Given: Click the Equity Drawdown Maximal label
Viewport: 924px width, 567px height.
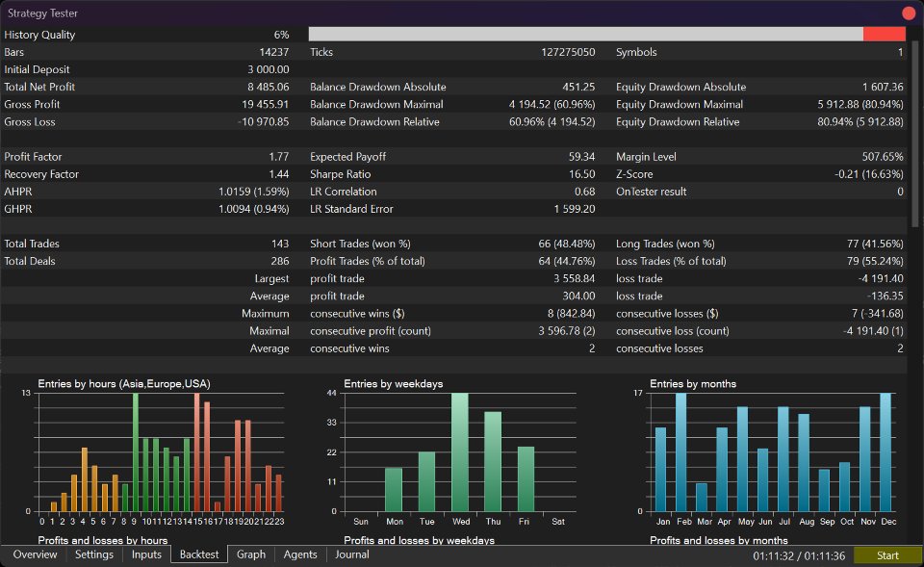Looking at the screenshot, I should [x=680, y=104].
